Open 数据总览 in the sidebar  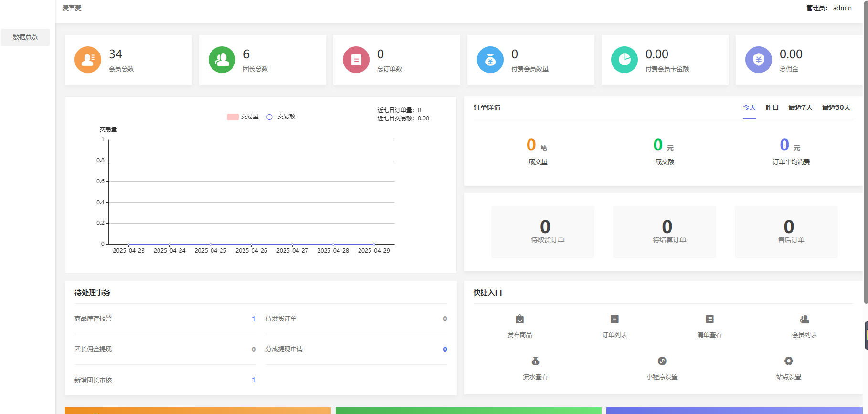coord(25,37)
